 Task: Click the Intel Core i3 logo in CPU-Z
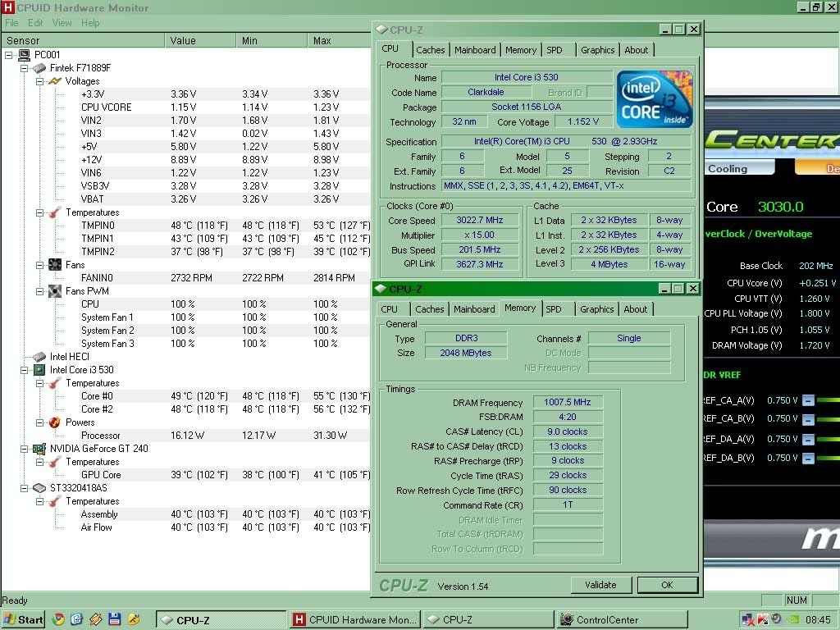[x=655, y=99]
